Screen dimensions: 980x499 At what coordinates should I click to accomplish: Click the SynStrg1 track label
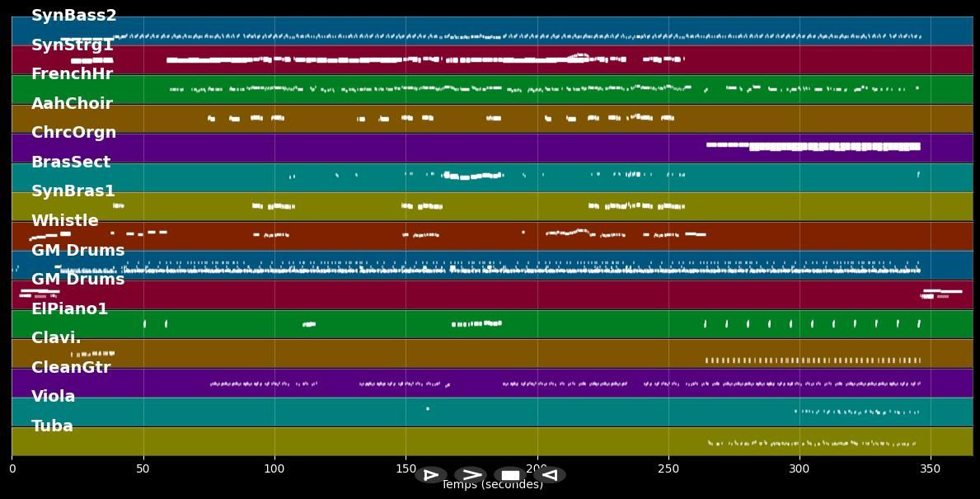(x=72, y=45)
